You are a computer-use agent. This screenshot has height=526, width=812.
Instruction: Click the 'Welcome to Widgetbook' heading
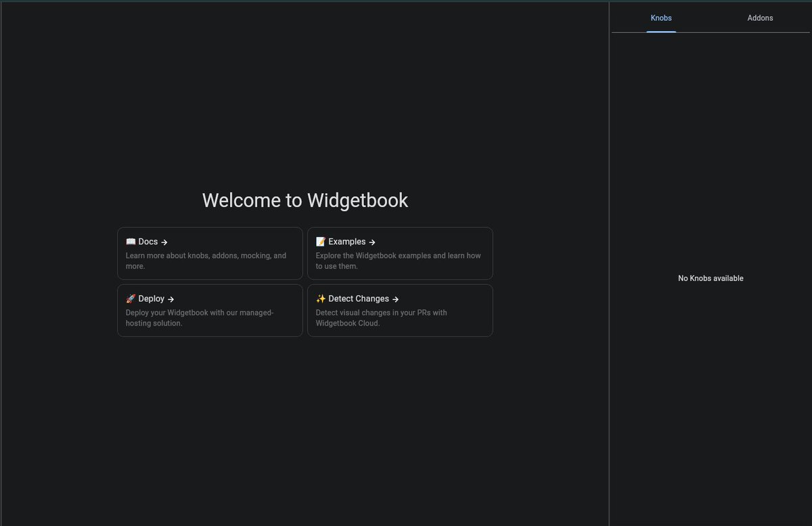(x=305, y=200)
